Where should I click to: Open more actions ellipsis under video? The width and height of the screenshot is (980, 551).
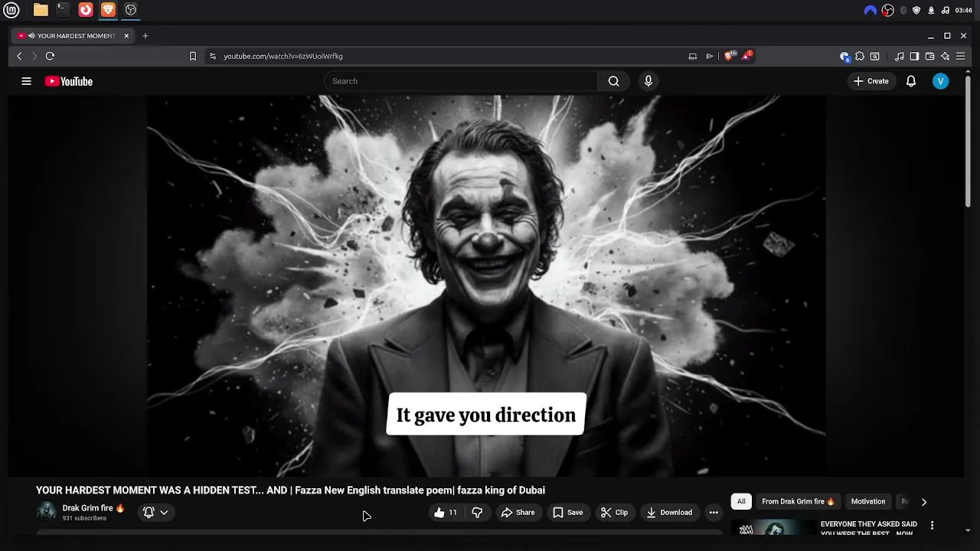[714, 513]
